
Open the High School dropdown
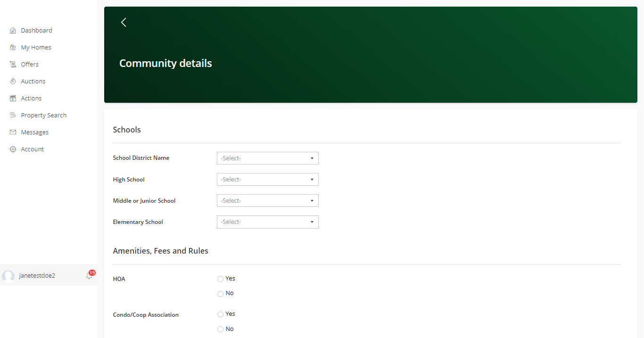[268, 180]
